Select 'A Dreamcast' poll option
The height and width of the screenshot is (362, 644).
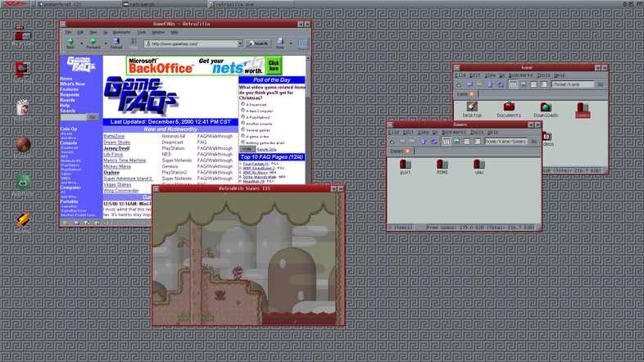pyautogui.click(x=243, y=104)
